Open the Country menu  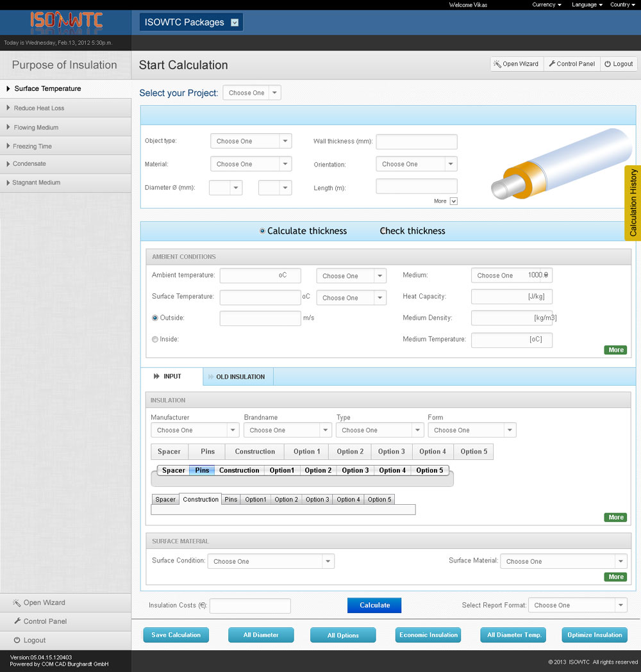622,4
